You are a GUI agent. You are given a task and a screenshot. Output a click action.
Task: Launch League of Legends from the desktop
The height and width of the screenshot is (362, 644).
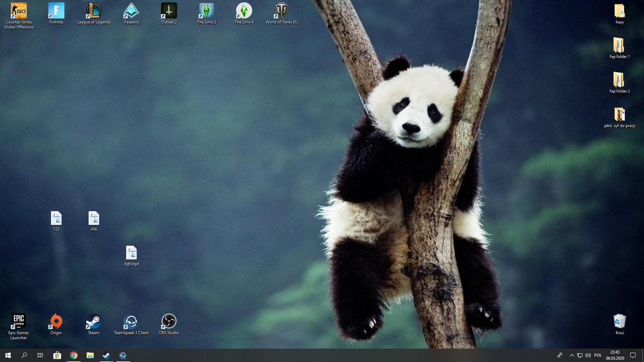pyautogui.click(x=93, y=13)
